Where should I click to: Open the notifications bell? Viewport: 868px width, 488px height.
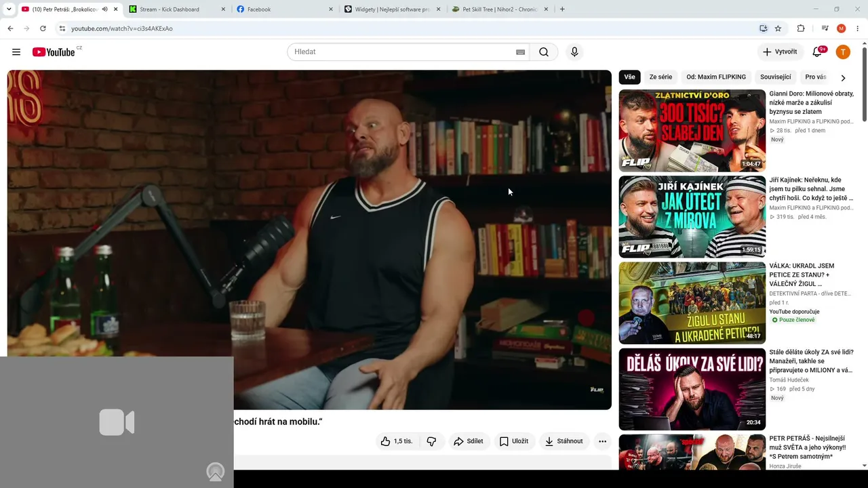817,52
